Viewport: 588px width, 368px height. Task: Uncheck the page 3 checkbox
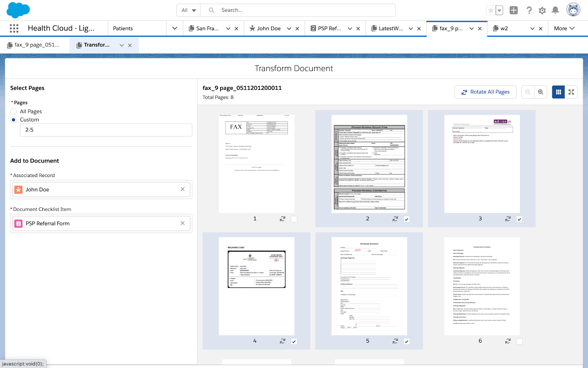pyautogui.click(x=519, y=219)
